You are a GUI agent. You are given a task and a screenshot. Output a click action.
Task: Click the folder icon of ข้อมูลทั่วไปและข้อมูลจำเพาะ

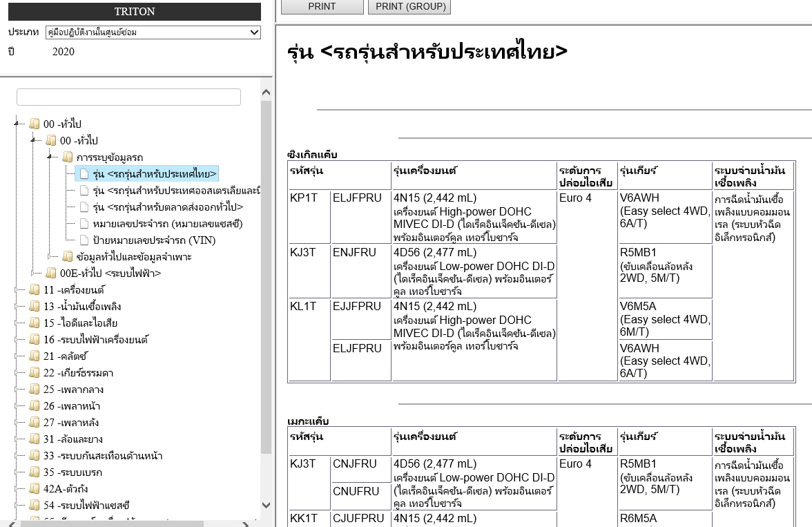(x=68, y=256)
